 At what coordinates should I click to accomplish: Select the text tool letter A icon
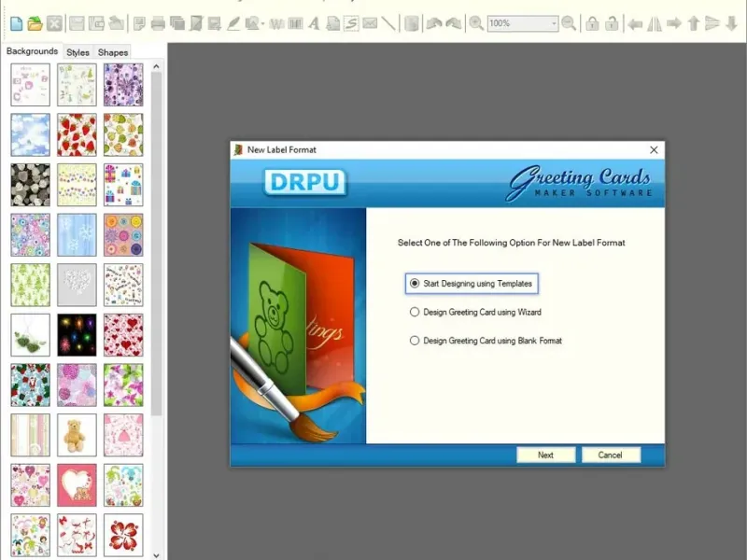pos(314,22)
